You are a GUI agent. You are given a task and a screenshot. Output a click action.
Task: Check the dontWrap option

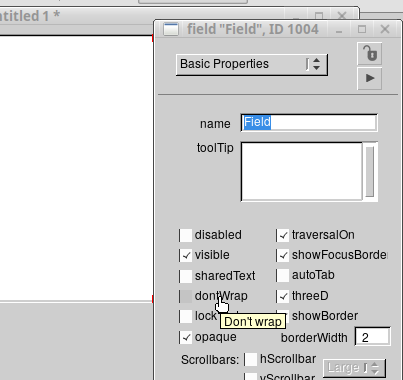pyautogui.click(x=186, y=296)
